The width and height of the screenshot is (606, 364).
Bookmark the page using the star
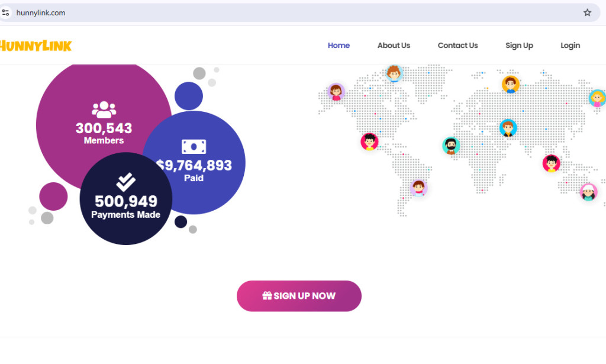[587, 12]
